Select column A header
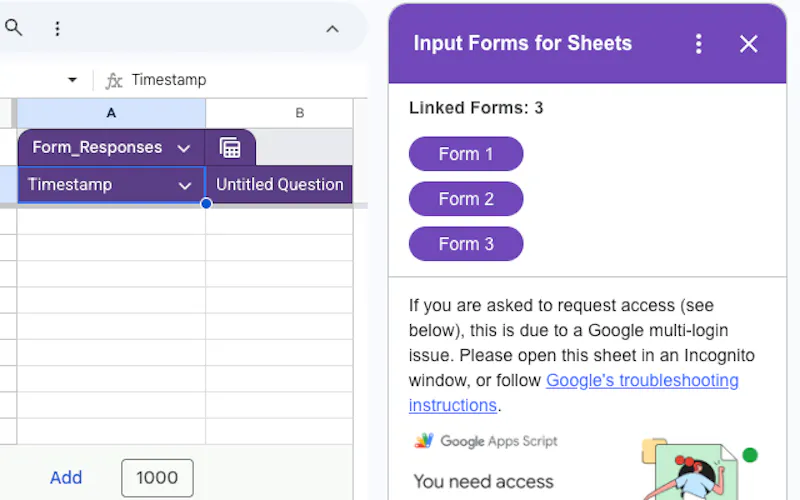Screen dimensions: 800x500 tap(111, 113)
